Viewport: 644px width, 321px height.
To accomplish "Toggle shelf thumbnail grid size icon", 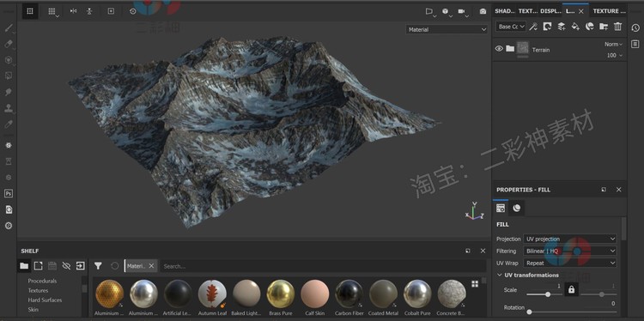I will click(475, 283).
